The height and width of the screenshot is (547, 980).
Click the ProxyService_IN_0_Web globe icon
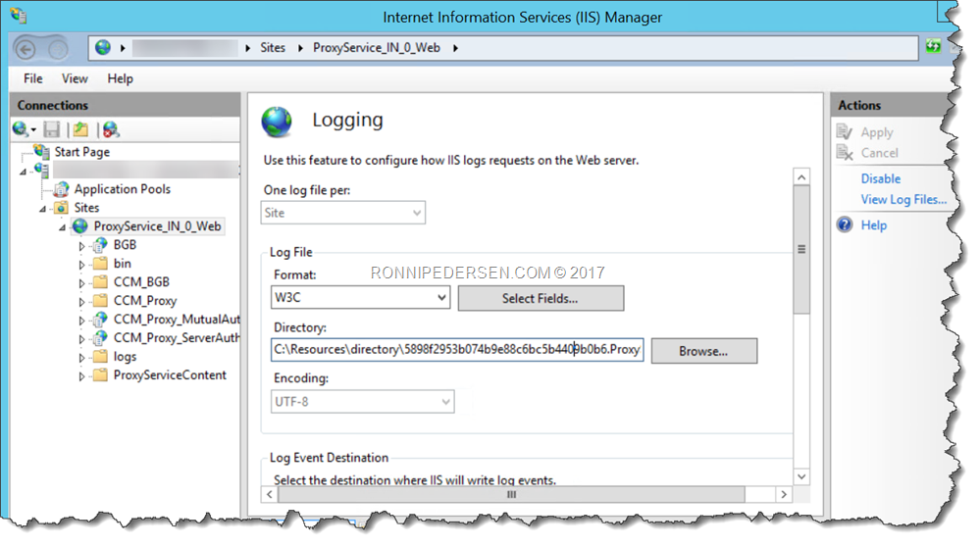80,226
